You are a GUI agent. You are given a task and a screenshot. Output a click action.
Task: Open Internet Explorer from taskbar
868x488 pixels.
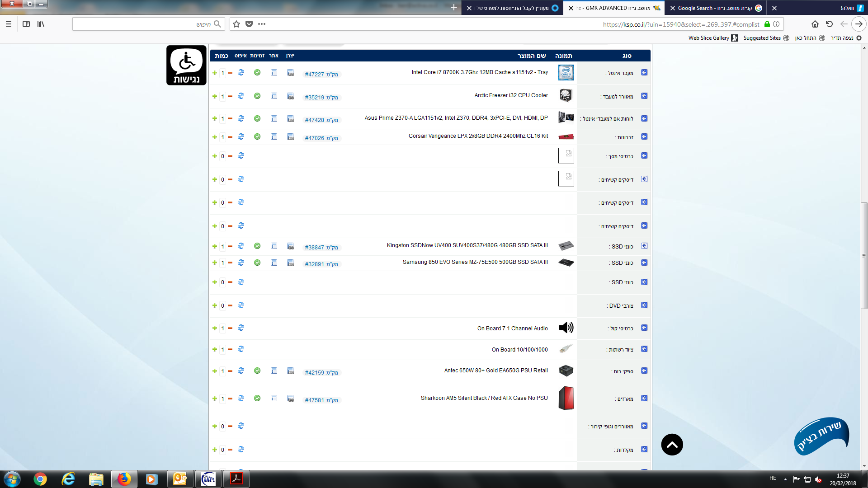pyautogui.click(x=68, y=479)
